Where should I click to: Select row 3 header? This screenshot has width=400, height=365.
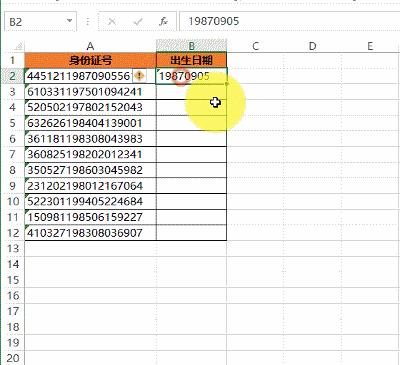pyautogui.click(x=13, y=92)
